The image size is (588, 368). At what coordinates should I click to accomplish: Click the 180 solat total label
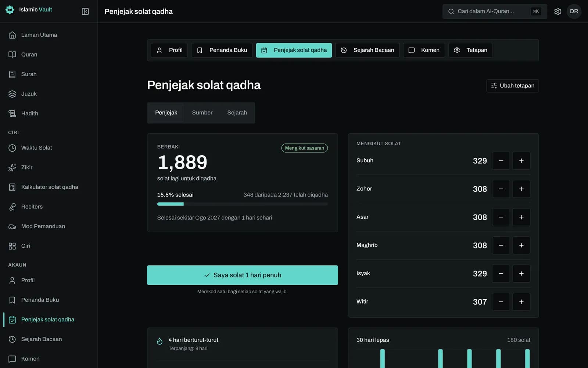519,340
